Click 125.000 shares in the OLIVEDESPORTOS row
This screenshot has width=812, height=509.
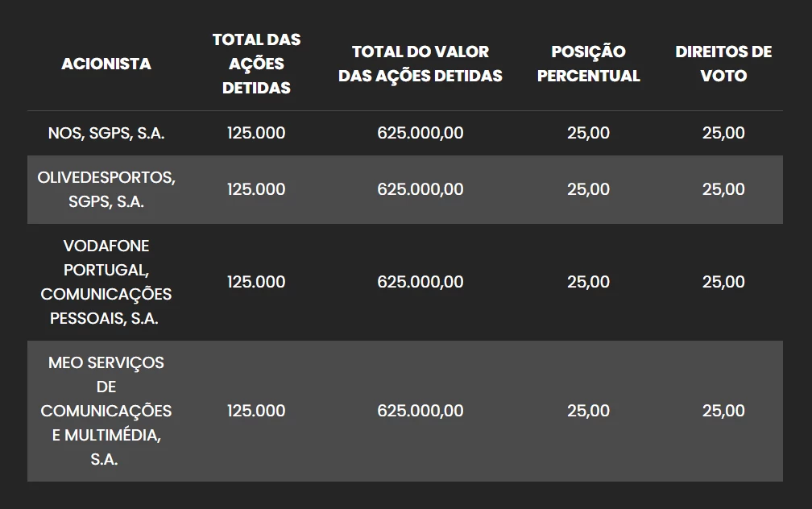point(256,189)
